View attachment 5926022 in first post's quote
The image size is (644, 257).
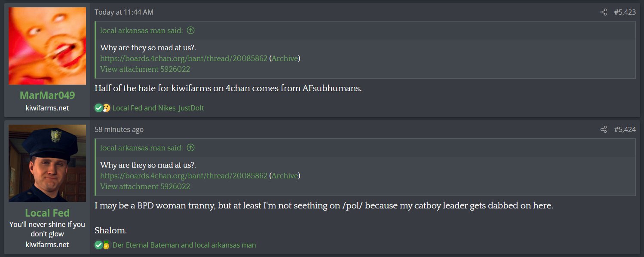145,69
